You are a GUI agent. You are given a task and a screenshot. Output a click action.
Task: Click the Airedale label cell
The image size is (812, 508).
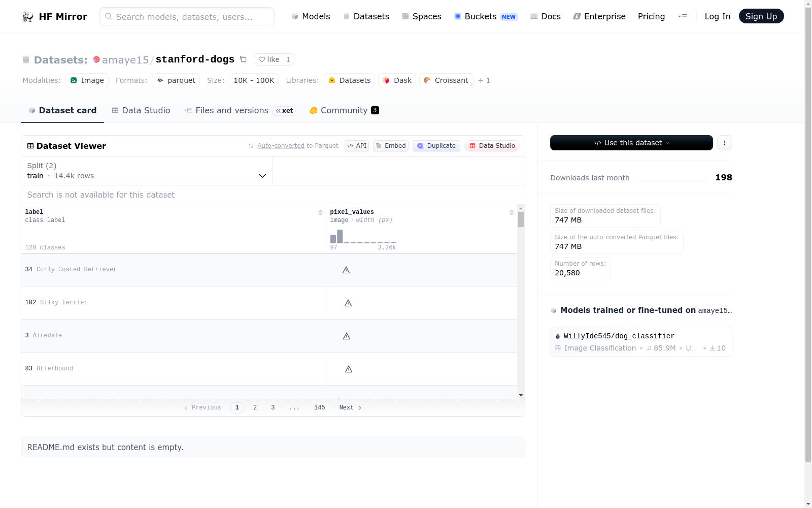pyautogui.click(x=174, y=336)
